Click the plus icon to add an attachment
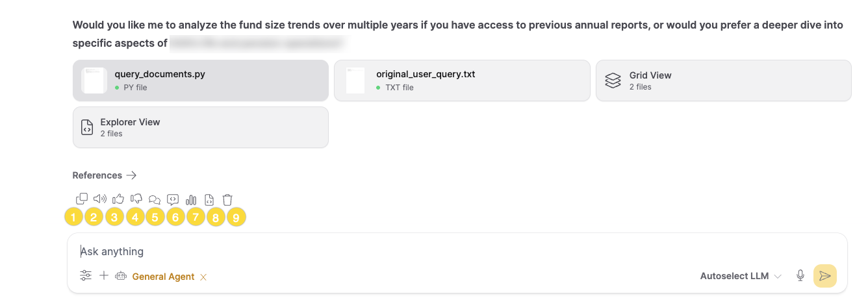This screenshot has width=868, height=298. coord(104,276)
